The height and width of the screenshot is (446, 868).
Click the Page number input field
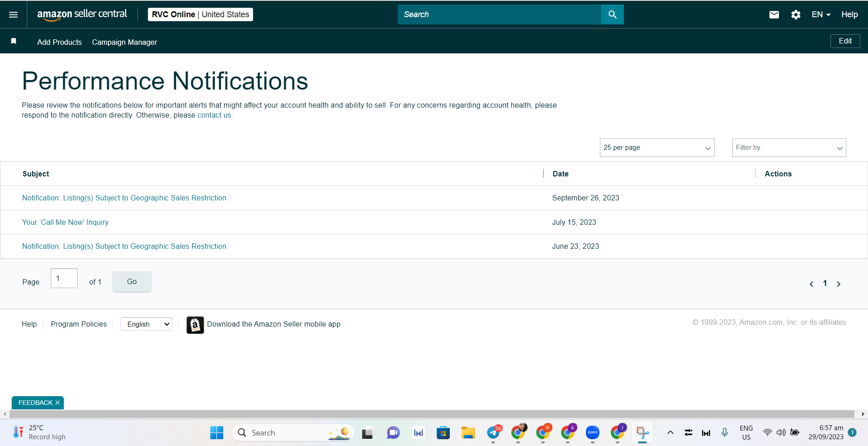coord(64,278)
